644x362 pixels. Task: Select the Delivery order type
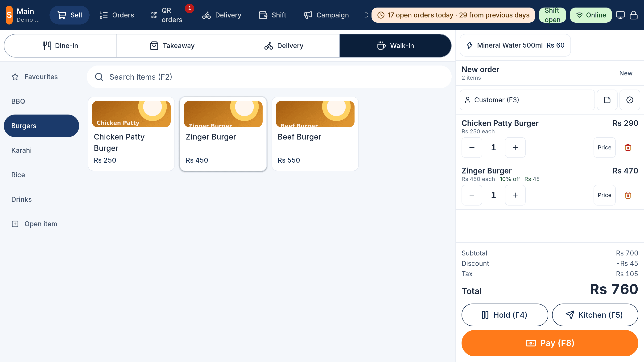pos(284,46)
